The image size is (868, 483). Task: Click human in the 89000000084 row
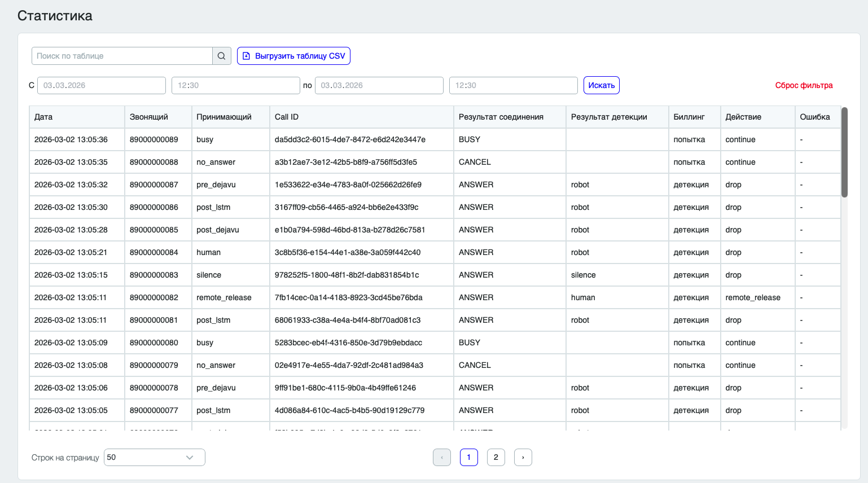click(209, 252)
